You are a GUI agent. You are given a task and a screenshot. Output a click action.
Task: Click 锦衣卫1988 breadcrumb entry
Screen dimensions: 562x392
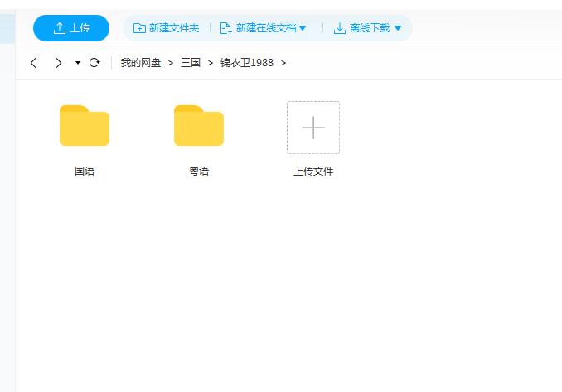click(247, 63)
